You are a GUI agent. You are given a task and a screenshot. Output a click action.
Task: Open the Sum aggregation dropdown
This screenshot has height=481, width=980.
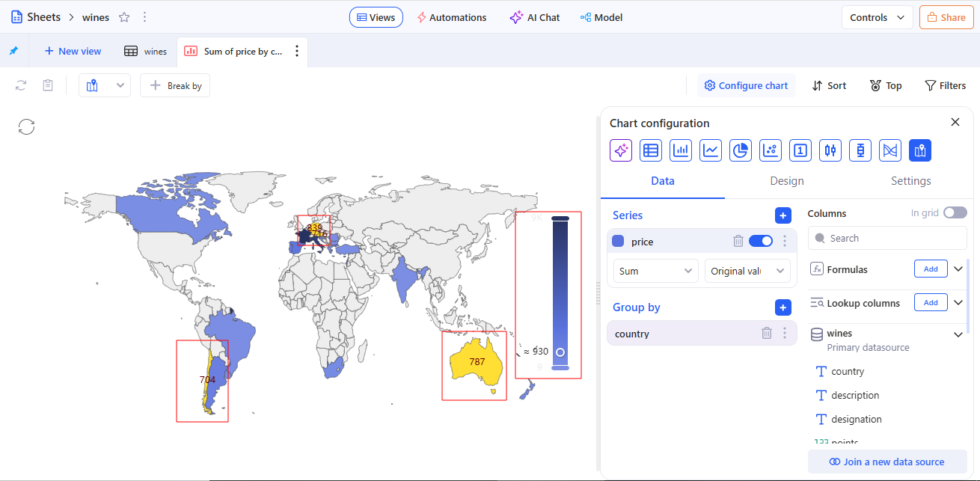[655, 271]
